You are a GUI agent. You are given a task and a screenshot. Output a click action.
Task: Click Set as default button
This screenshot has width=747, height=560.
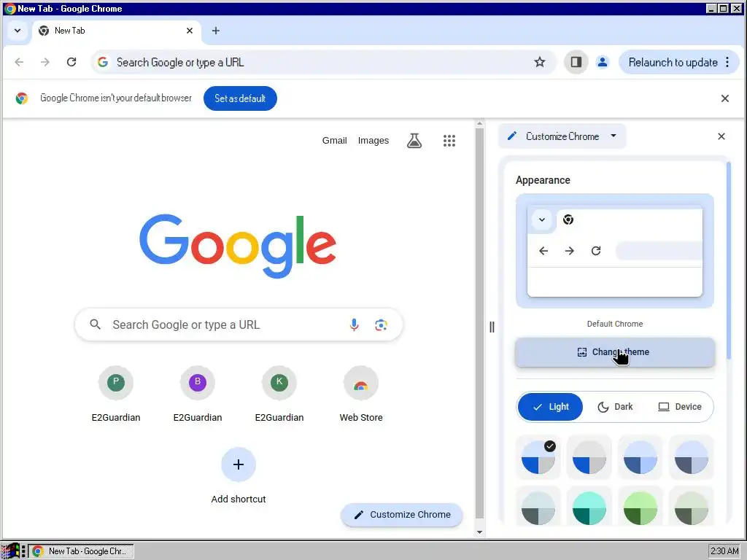pyautogui.click(x=240, y=98)
